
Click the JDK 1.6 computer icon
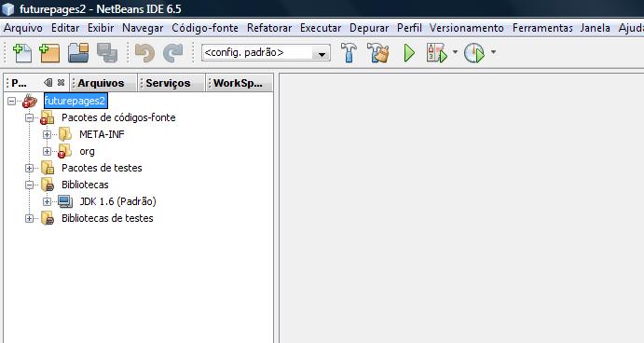(65, 201)
